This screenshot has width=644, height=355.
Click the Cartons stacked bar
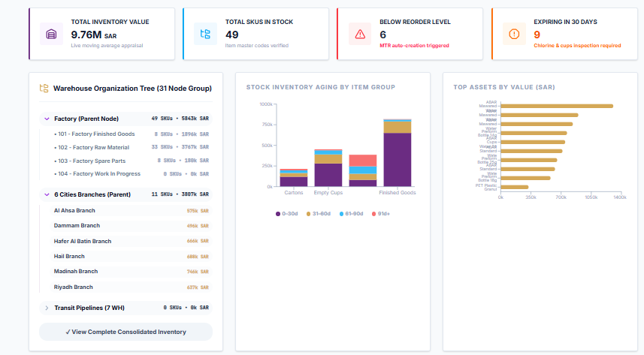tap(294, 178)
